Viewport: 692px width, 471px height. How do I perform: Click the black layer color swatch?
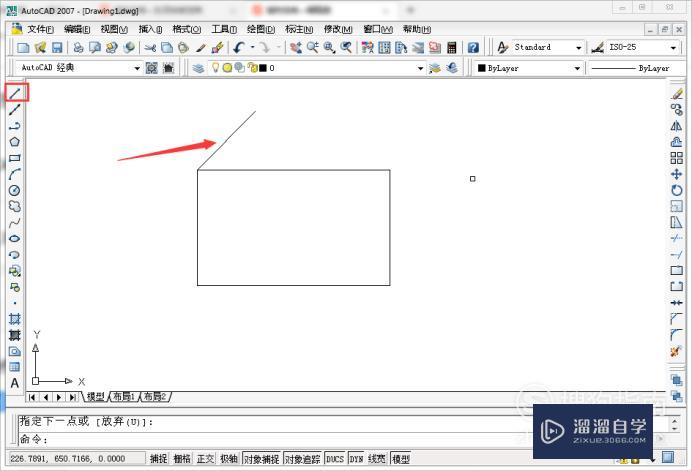tap(263, 68)
